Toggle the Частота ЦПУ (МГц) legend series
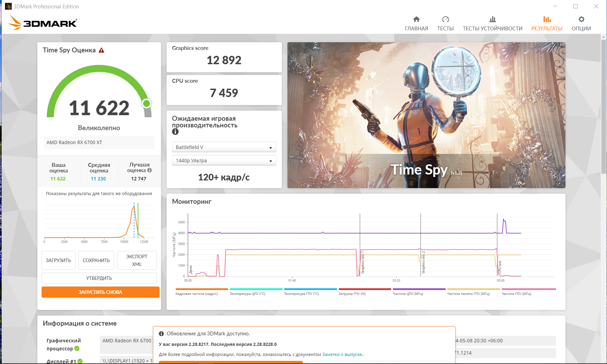The width and height of the screenshot is (607, 364). (x=419, y=292)
